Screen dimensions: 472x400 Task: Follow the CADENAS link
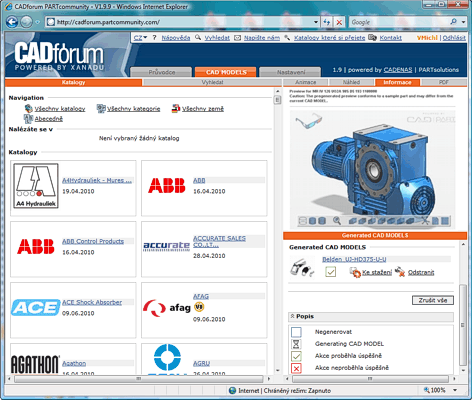coord(398,70)
